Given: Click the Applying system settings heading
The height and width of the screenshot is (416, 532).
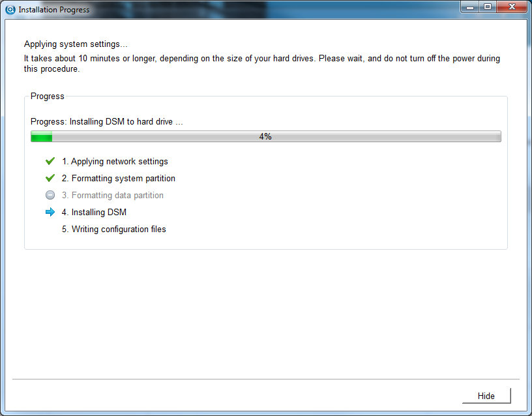Looking at the screenshot, I should [x=76, y=44].
